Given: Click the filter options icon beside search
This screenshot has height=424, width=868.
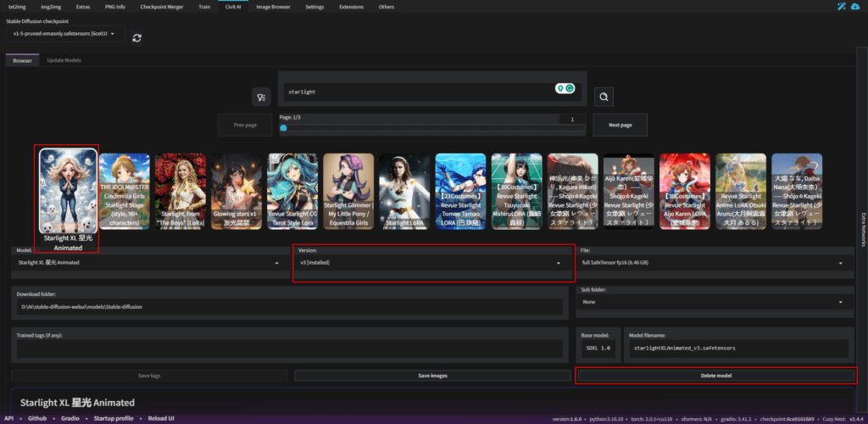Looking at the screenshot, I should click(260, 98).
